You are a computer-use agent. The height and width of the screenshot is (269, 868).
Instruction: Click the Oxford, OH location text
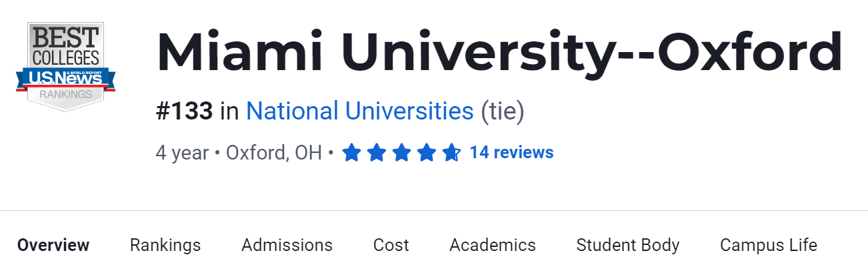click(274, 153)
